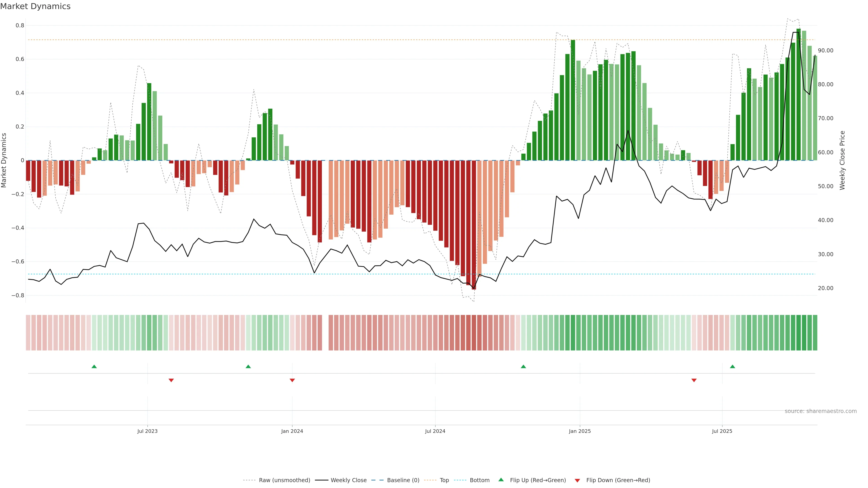The width and height of the screenshot is (868, 488).
Task: Click the Weekly Close Price right axis title
Action: (842, 160)
